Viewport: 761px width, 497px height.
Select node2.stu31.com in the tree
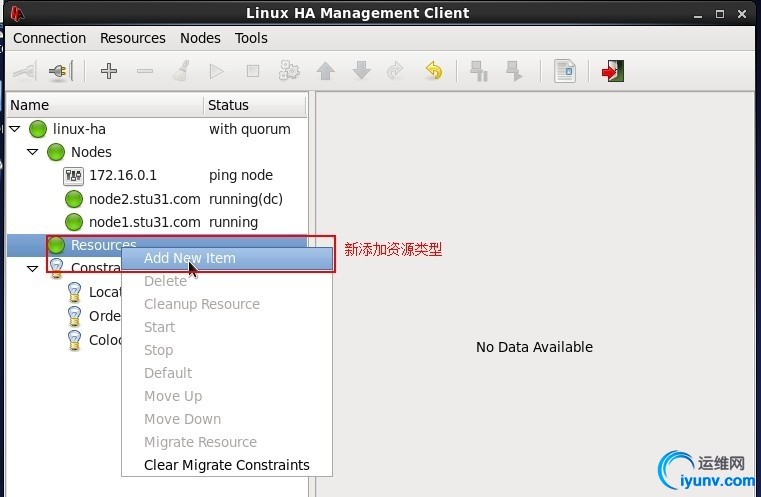tap(144, 199)
